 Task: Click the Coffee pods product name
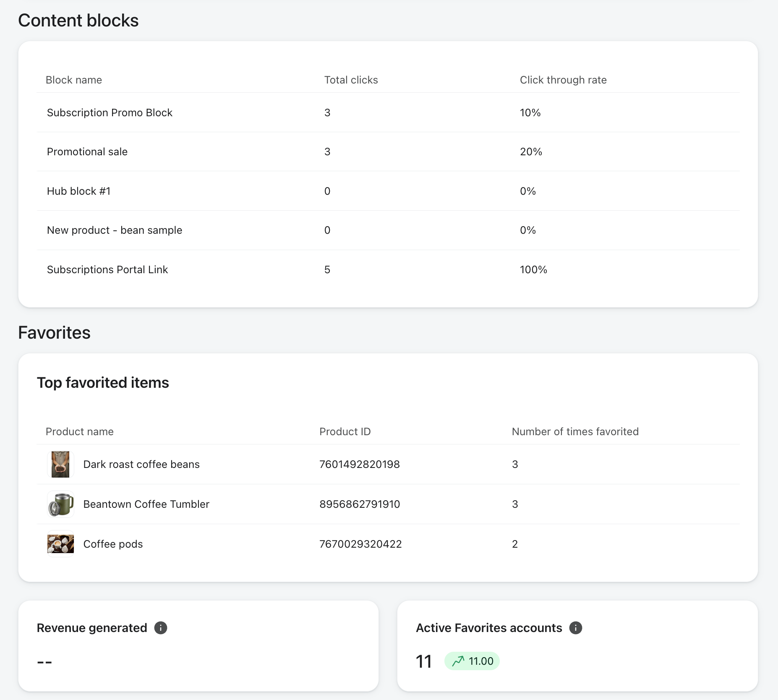click(113, 544)
